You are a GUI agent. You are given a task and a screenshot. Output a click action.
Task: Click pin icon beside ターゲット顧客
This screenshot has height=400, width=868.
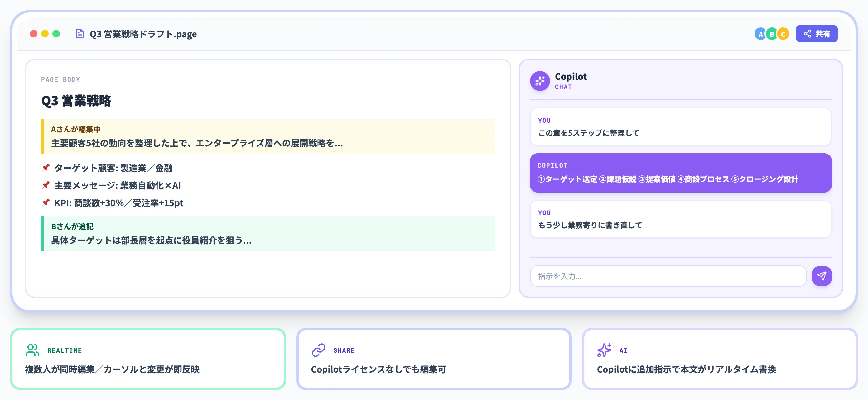46,167
